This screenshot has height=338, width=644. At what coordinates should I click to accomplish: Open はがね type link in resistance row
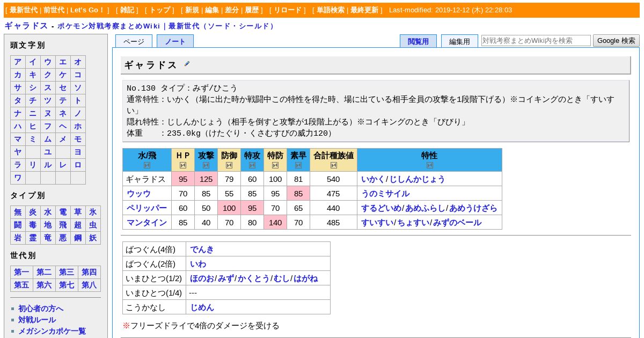pos(305,278)
